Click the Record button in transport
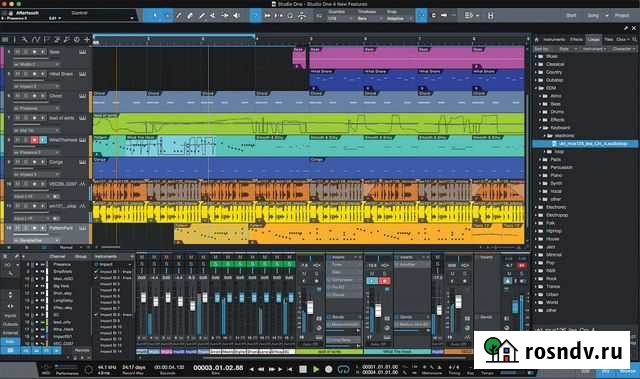640x379 pixels. tap(329, 369)
